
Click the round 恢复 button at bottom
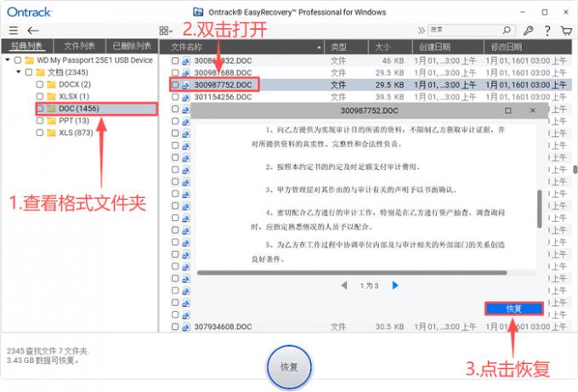pyautogui.click(x=289, y=367)
